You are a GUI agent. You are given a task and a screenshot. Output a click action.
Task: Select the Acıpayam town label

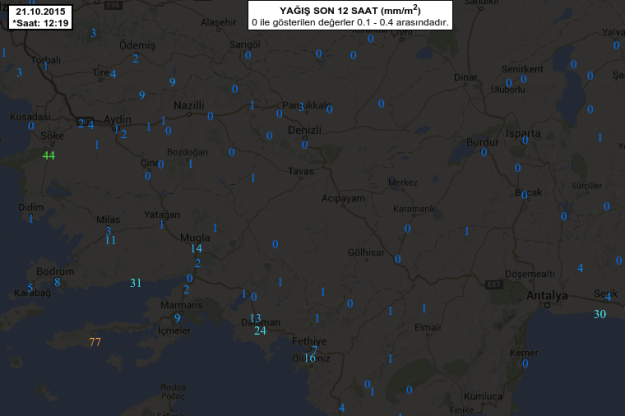(x=342, y=198)
